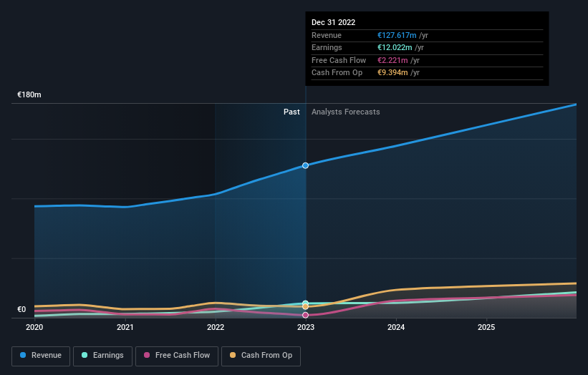Click the €127.617m revenue value in tooltip
The width and height of the screenshot is (588, 375).
pyautogui.click(x=397, y=35)
